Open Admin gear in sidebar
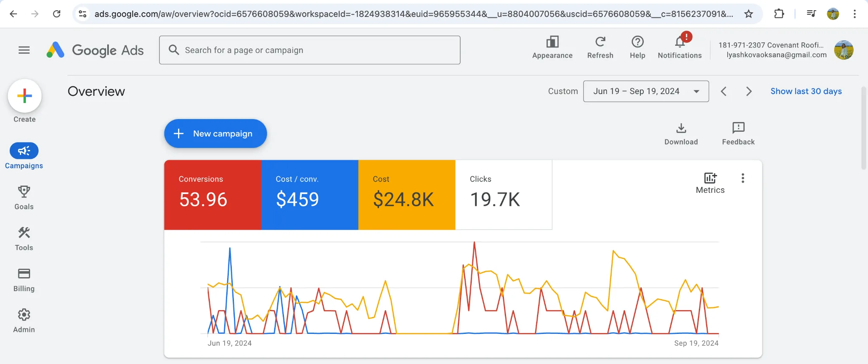This screenshot has height=364, width=868. point(24,315)
